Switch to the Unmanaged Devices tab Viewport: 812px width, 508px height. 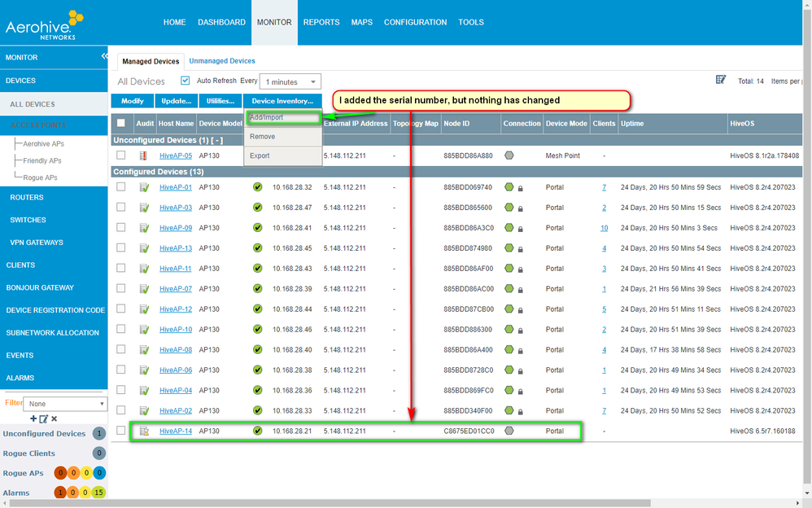[x=222, y=61]
